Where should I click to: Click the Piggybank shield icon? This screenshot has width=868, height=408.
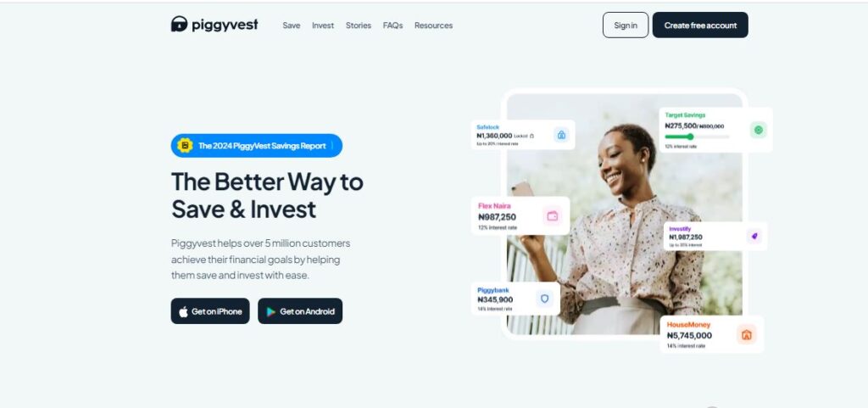click(545, 299)
